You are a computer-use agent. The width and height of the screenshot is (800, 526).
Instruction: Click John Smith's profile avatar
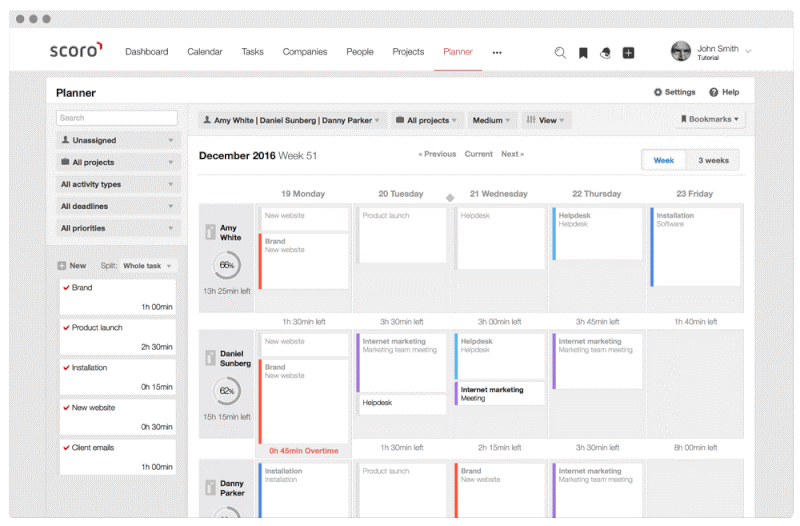(681, 51)
